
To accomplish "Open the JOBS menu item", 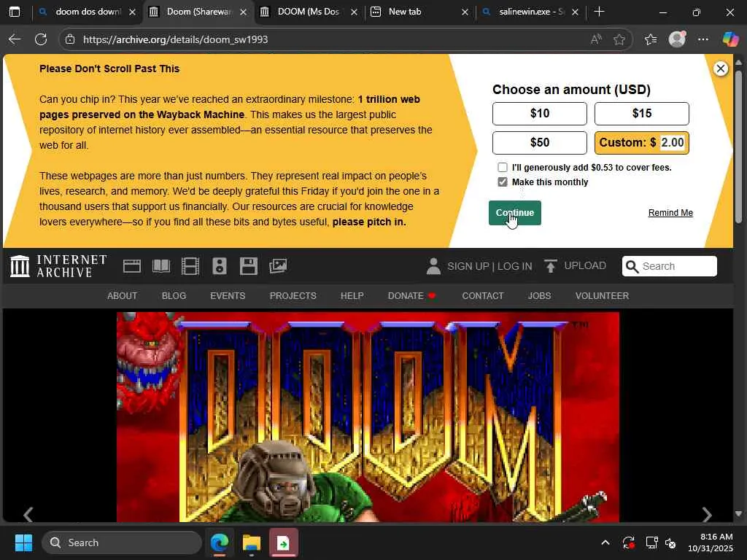I will pos(539,296).
